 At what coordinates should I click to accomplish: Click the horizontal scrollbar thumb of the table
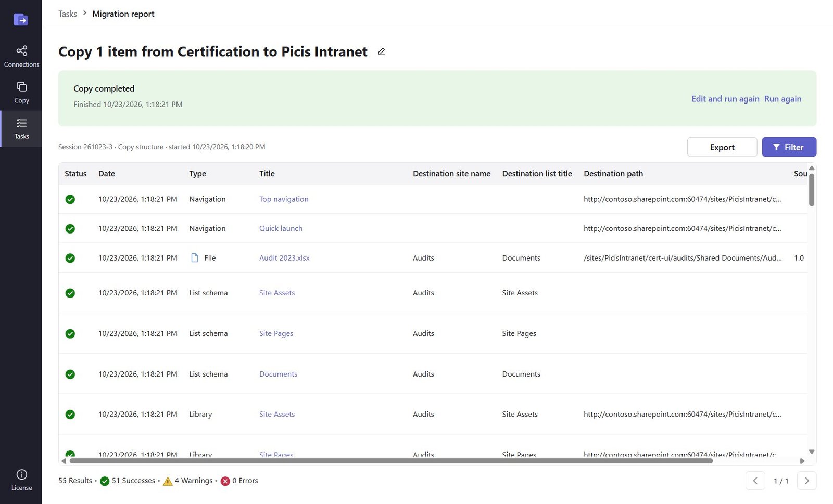(x=391, y=461)
